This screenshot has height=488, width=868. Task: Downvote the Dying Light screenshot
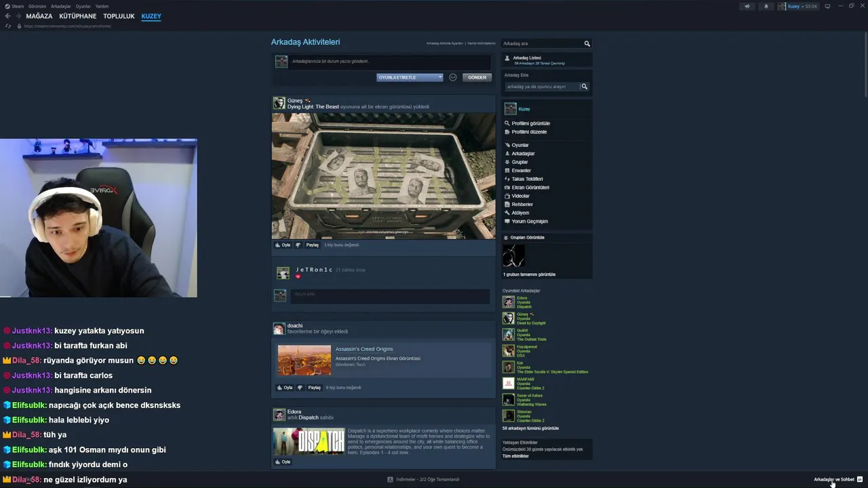298,245
